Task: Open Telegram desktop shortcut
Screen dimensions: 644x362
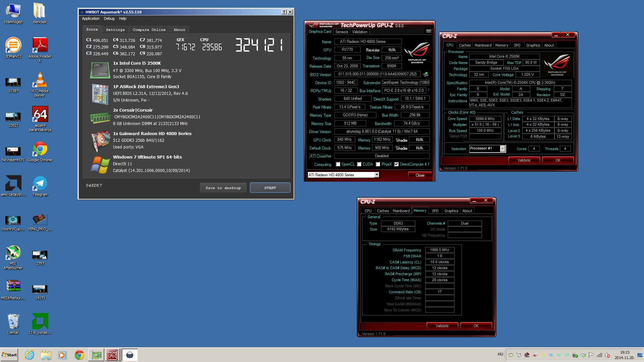Action: (x=40, y=186)
